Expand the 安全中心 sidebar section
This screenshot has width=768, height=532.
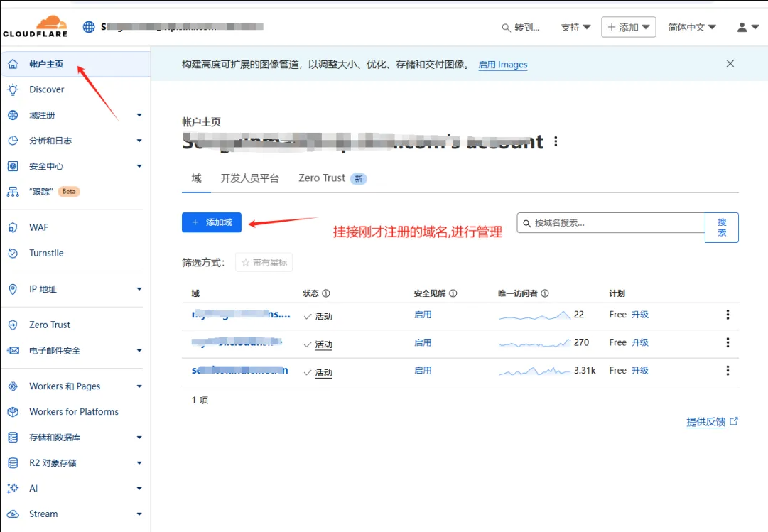tap(139, 166)
